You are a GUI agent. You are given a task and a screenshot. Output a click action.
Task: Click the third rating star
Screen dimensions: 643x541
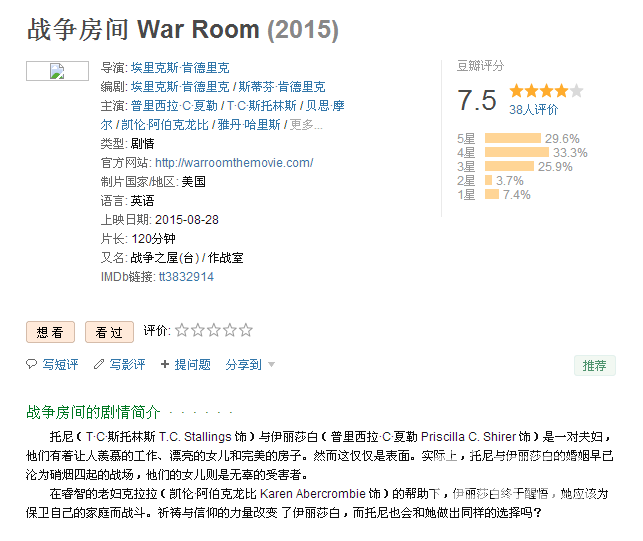tap(214, 330)
